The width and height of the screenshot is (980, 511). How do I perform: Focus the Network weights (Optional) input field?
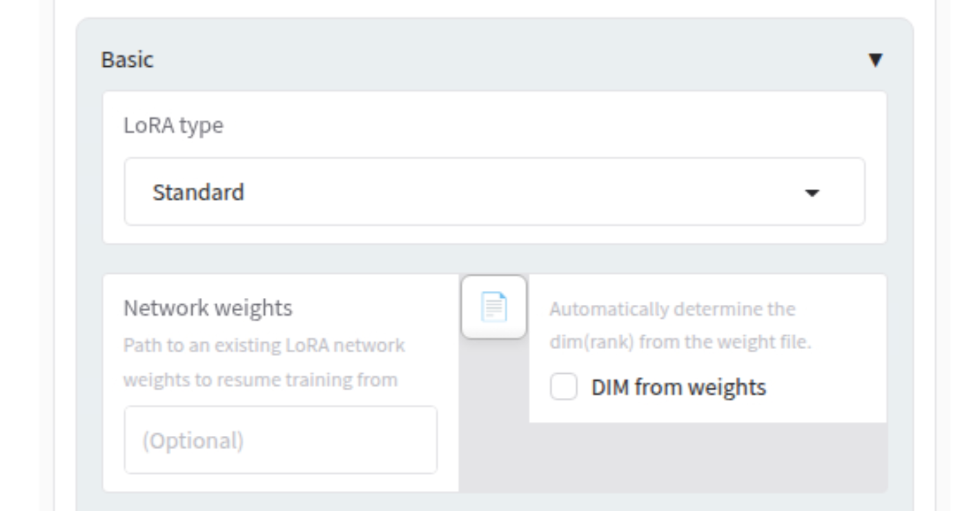point(280,440)
